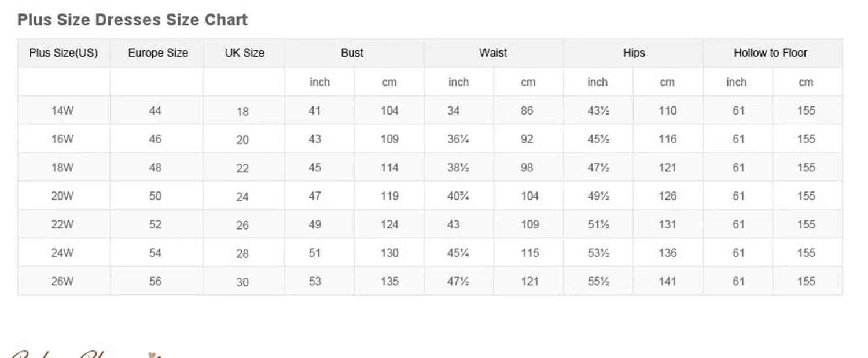Select the 55½ hips inch value
Viewport: 868px width, 358px height.
click(598, 282)
